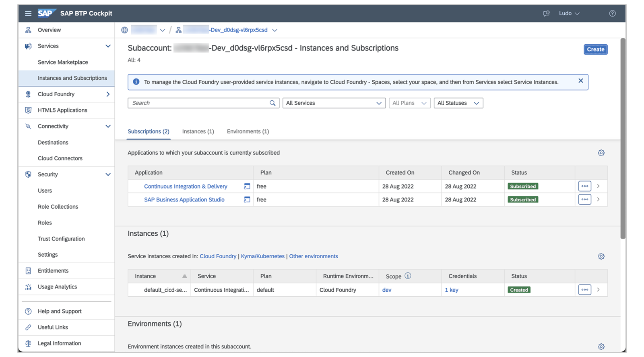Image resolution: width=644 pixels, height=357 pixels.
Task: Click the Legal Information scales icon
Action: [28, 343]
